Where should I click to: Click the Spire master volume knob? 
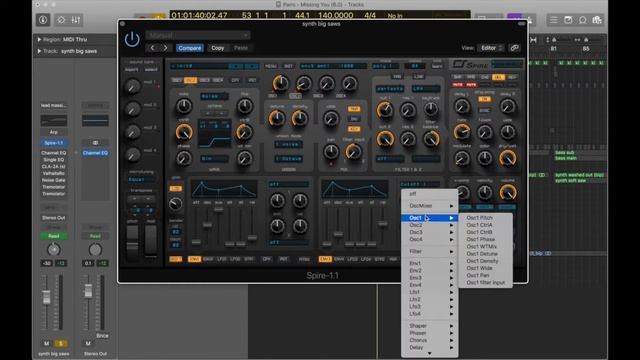click(508, 192)
